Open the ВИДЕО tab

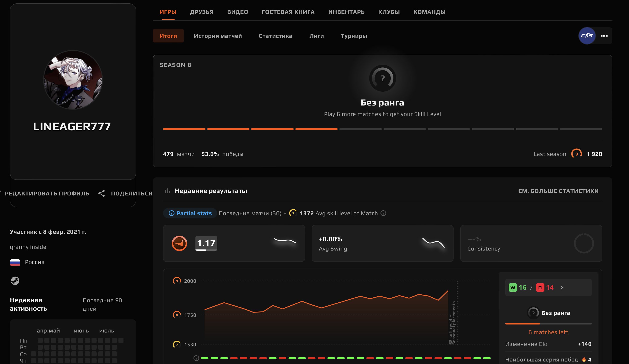click(x=237, y=12)
